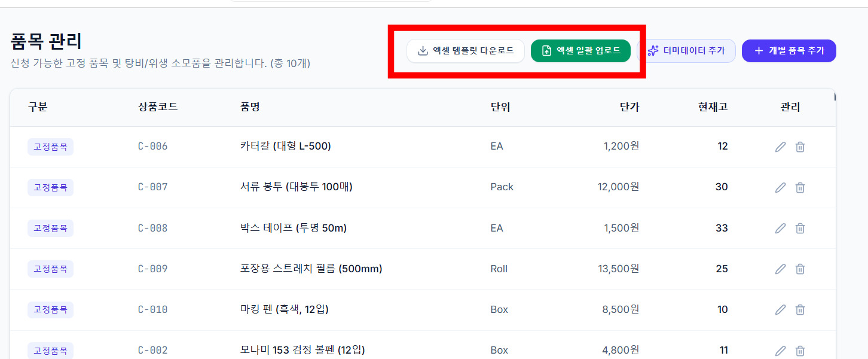Click 개별 품목 추가 button
Screen dimensions: 868x359
(x=789, y=51)
